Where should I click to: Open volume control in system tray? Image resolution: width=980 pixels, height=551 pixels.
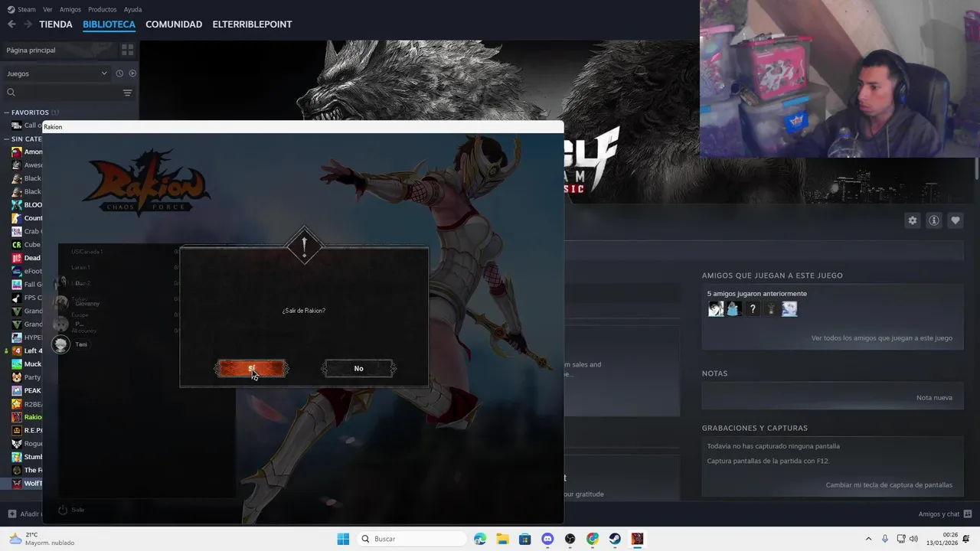pos(913,539)
